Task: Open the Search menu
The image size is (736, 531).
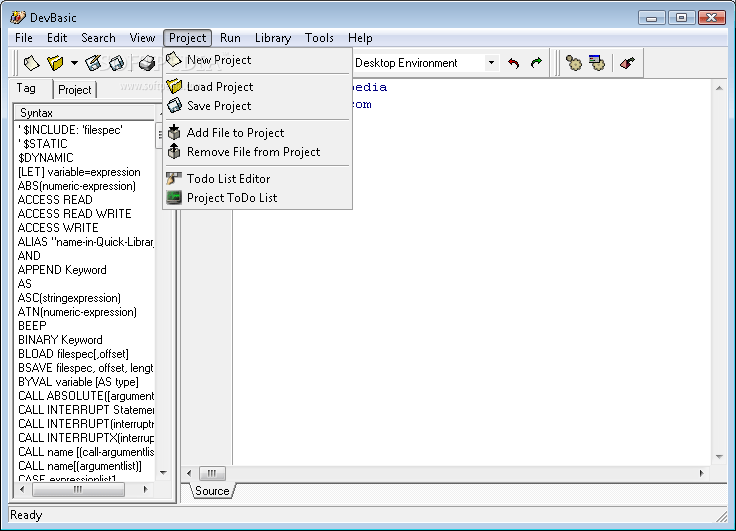Action: click(x=98, y=38)
